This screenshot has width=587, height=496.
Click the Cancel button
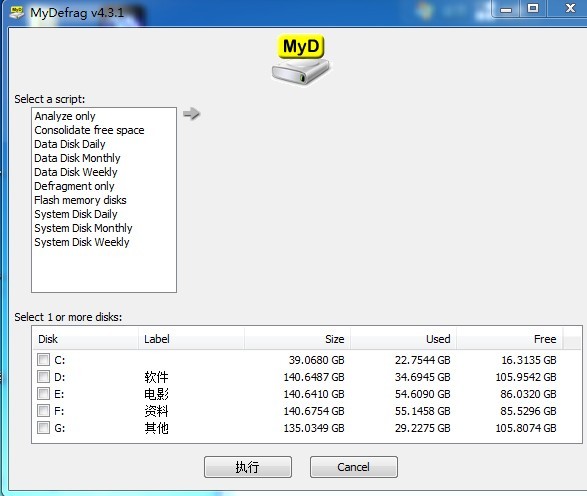[354, 467]
